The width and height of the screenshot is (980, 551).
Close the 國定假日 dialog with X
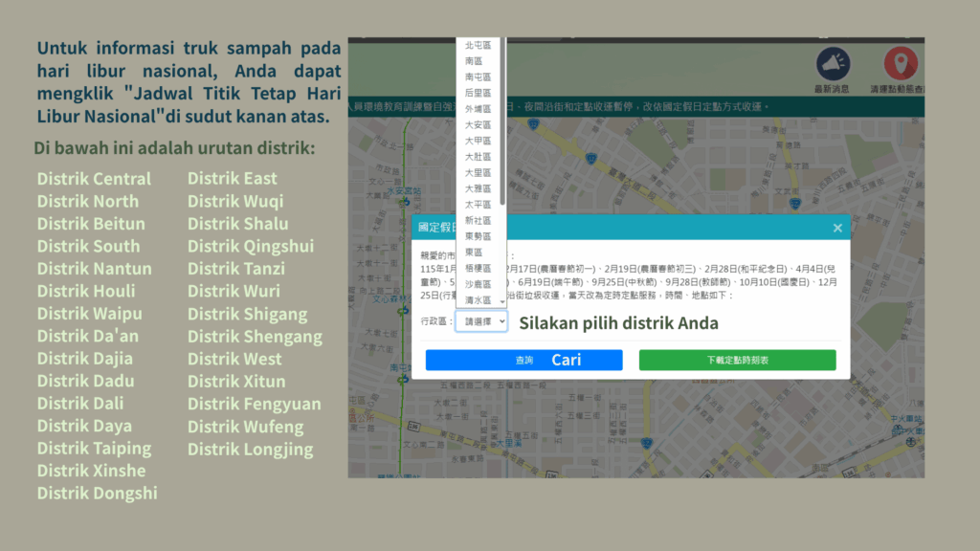coord(837,228)
